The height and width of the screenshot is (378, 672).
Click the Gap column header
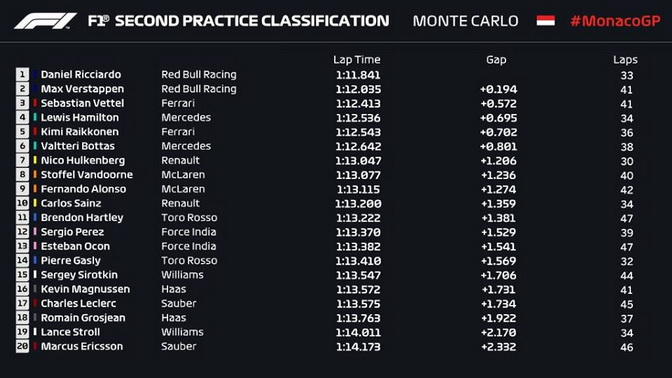point(496,60)
